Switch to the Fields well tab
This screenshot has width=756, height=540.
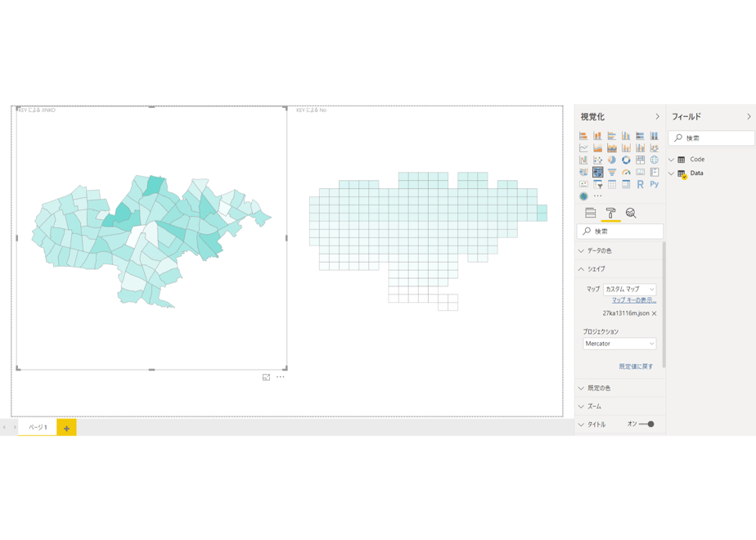tap(590, 213)
